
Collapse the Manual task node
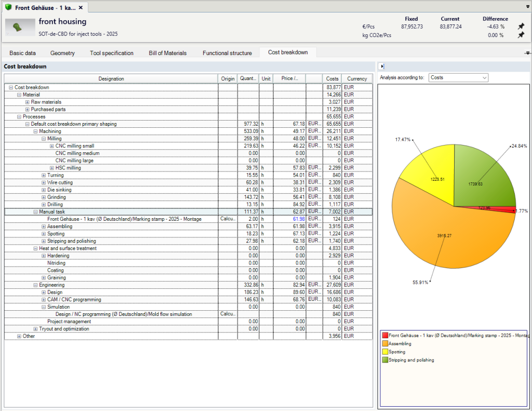[36, 212]
